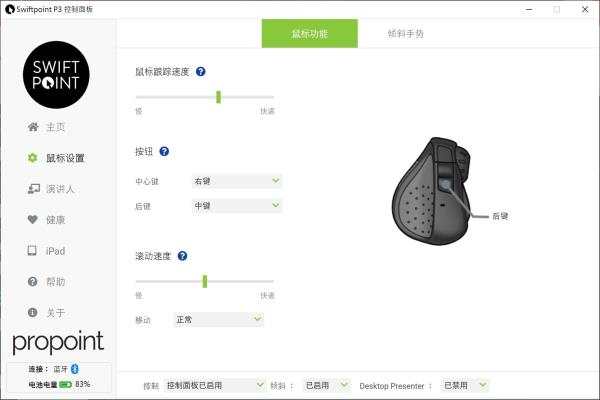Click the mouse illustration image

(x=431, y=191)
